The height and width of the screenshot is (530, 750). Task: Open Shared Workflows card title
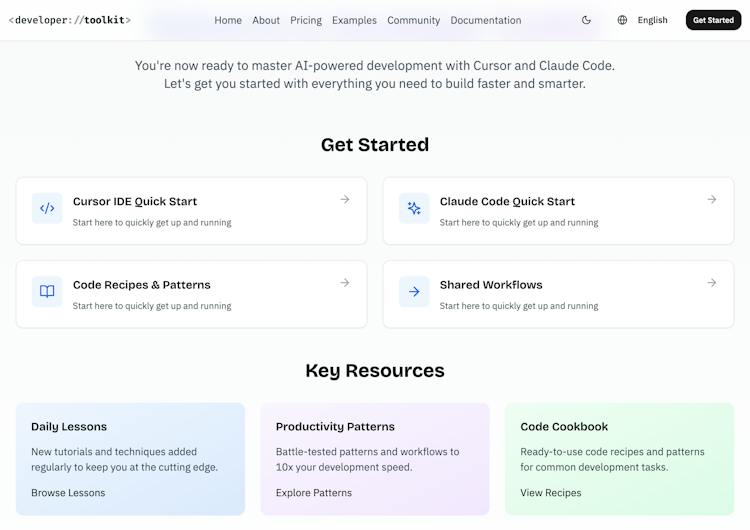pyautogui.click(x=491, y=285)
